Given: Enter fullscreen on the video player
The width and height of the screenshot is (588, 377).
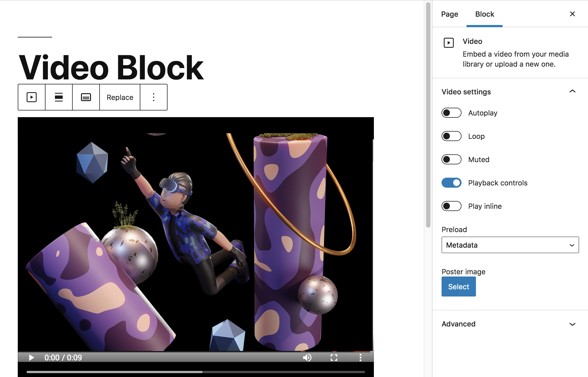Looking at the screenshot, I should pyautogui.click(x=334, y=358).
